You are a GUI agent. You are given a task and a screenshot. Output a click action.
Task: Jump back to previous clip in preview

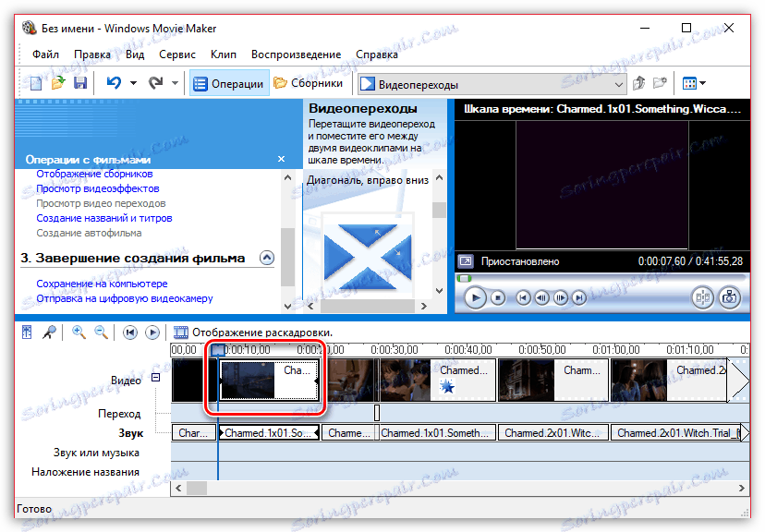coord(523,297)
